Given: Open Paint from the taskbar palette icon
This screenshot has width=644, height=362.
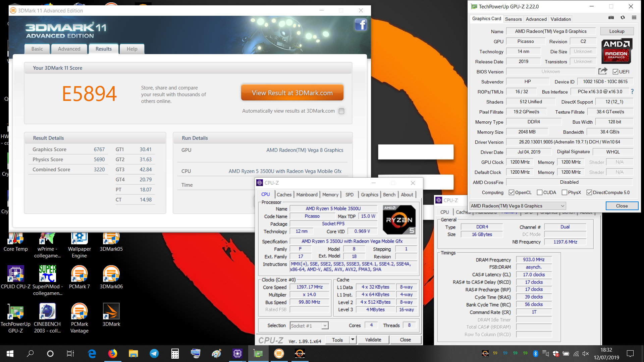Looking at the screenshot, I should pyautogui.click(x=216, y=353).
